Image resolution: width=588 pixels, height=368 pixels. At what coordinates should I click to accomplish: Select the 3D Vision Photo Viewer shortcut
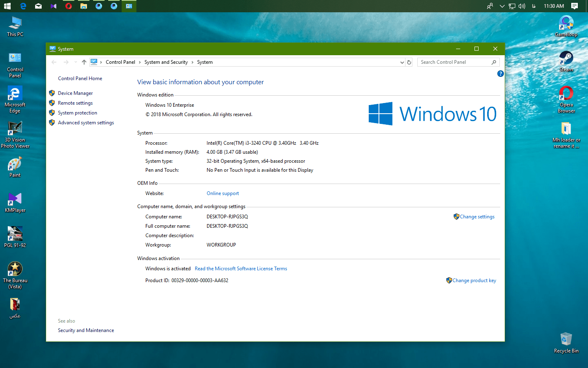[15, 135]
